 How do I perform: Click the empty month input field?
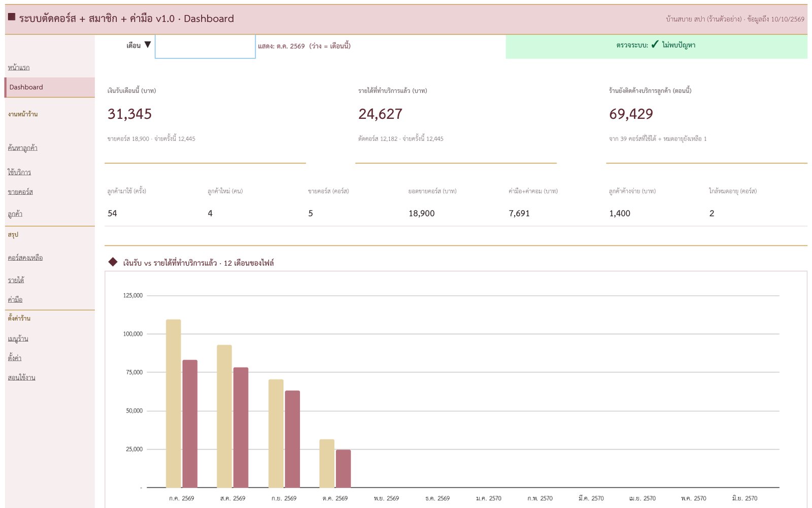(x=205, y=46)
